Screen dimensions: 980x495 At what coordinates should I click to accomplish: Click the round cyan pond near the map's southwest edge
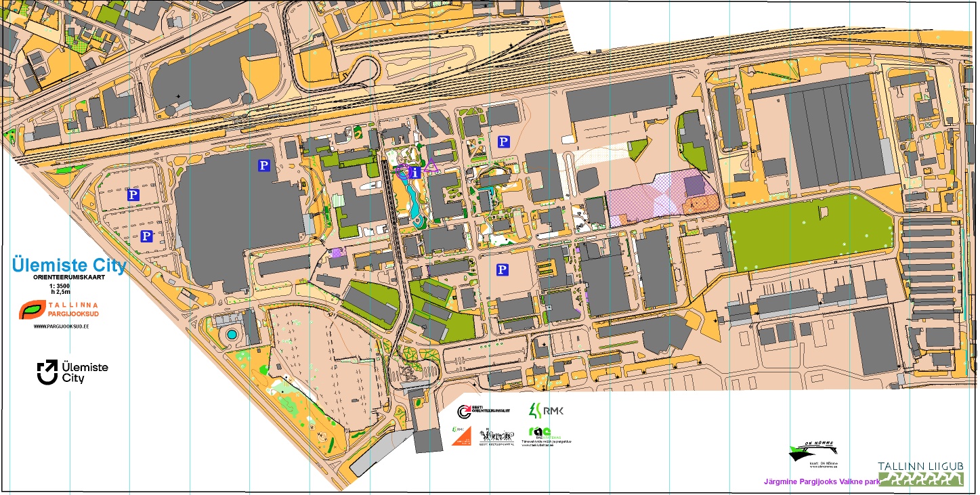point(232,334)
